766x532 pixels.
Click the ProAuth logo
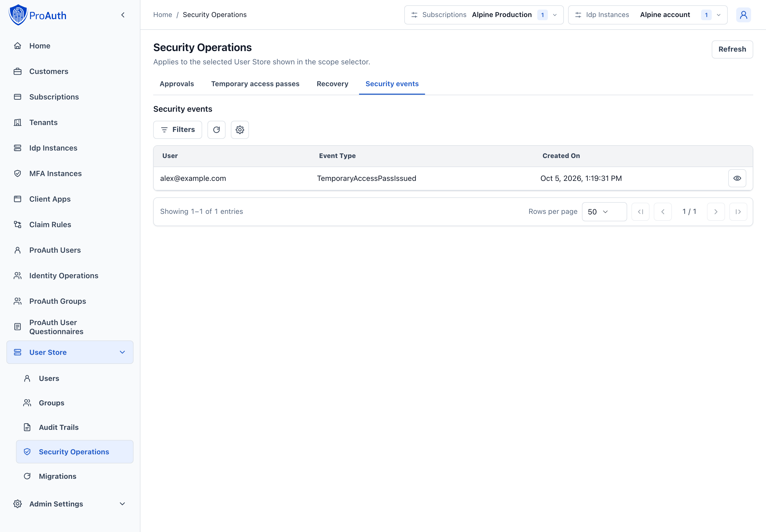37,15
